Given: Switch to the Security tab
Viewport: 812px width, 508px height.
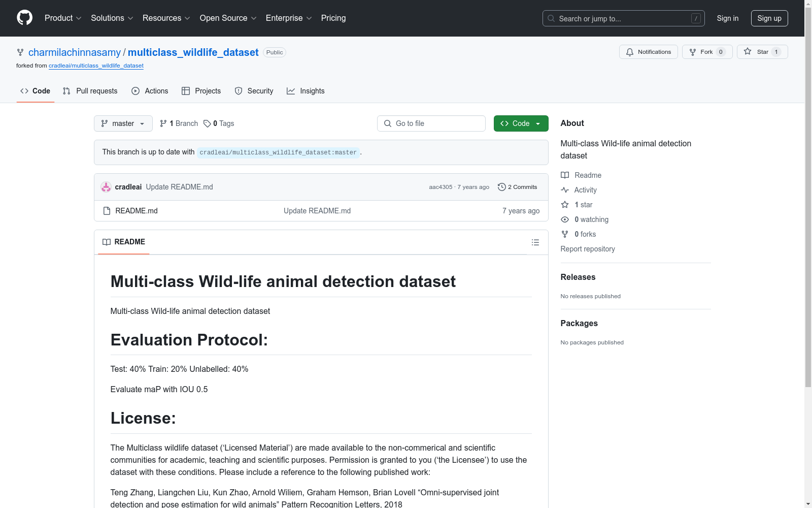Looking at the screenshot, I should (254, 91).
